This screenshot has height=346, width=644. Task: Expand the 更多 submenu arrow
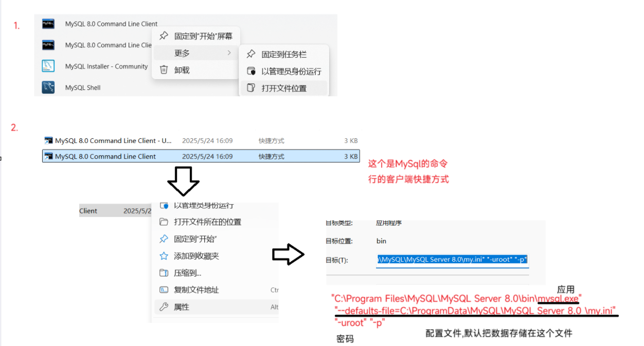(229, 53)
